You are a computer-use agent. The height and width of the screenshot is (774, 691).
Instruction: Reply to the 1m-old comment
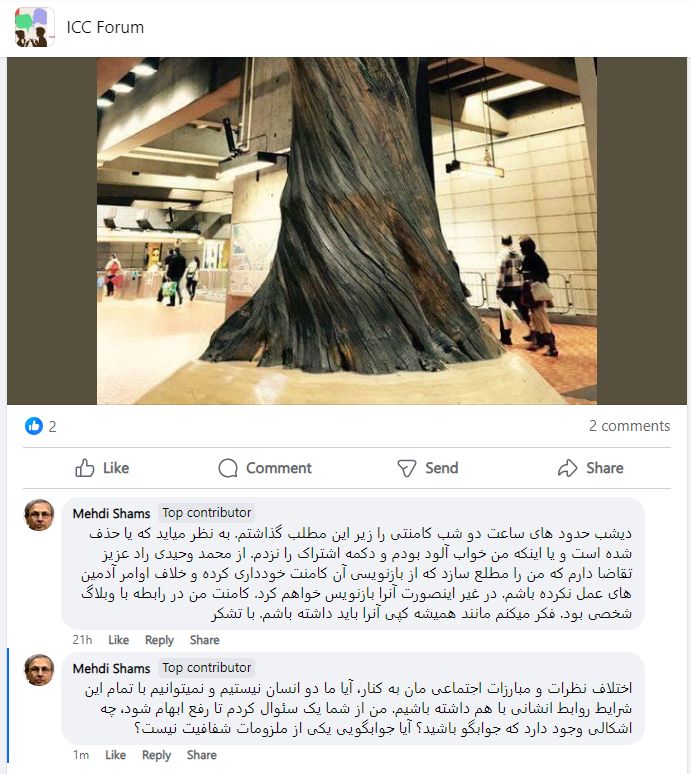156,755
